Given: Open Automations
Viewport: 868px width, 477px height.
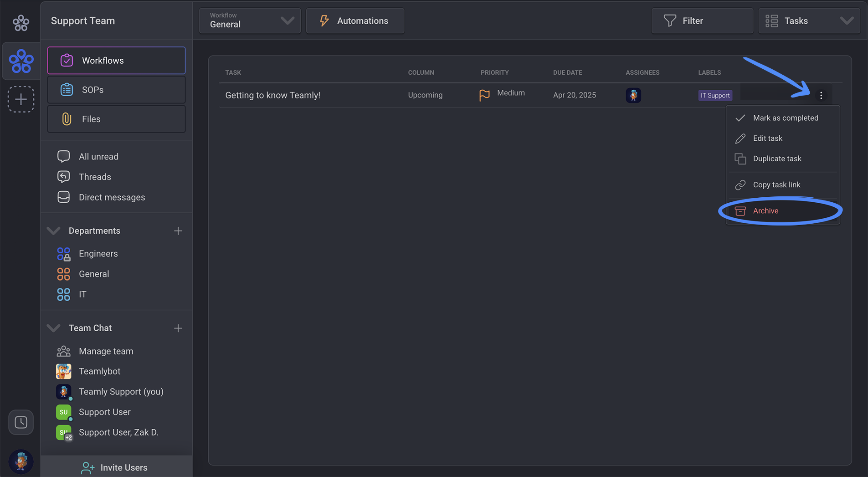Looking at the screenshot, I should [355, 21].
